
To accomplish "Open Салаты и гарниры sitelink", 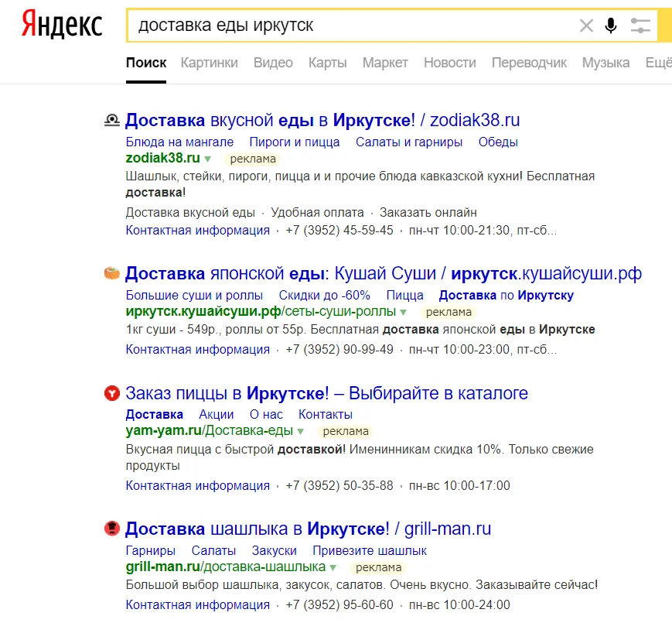I will point(409,142).
